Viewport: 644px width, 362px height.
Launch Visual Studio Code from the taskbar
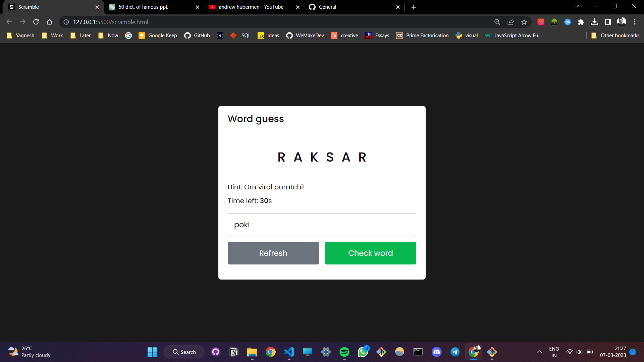point(289,352)
